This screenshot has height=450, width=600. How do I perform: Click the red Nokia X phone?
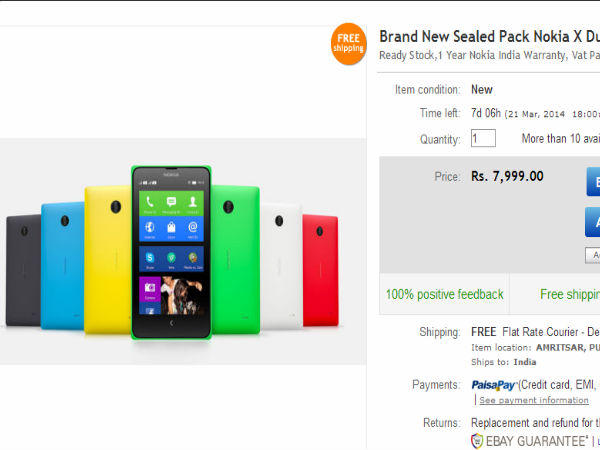pyautogui.click(x=321, y=270)
